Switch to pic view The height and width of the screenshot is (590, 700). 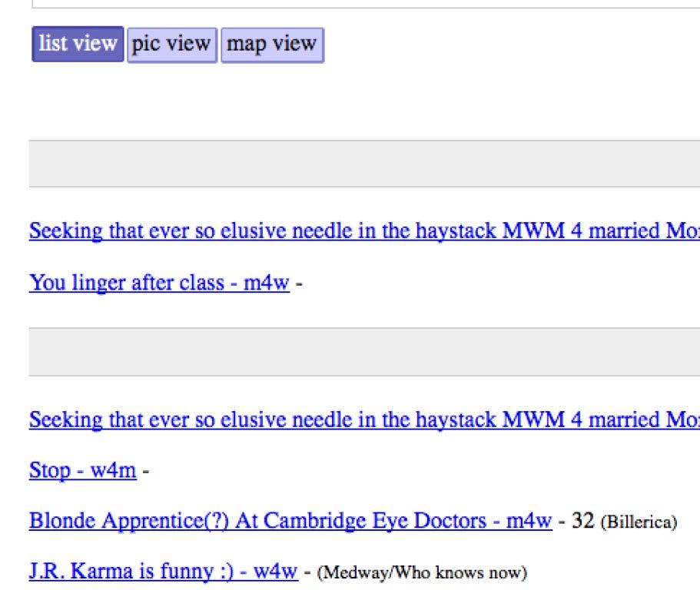point(171,44)
